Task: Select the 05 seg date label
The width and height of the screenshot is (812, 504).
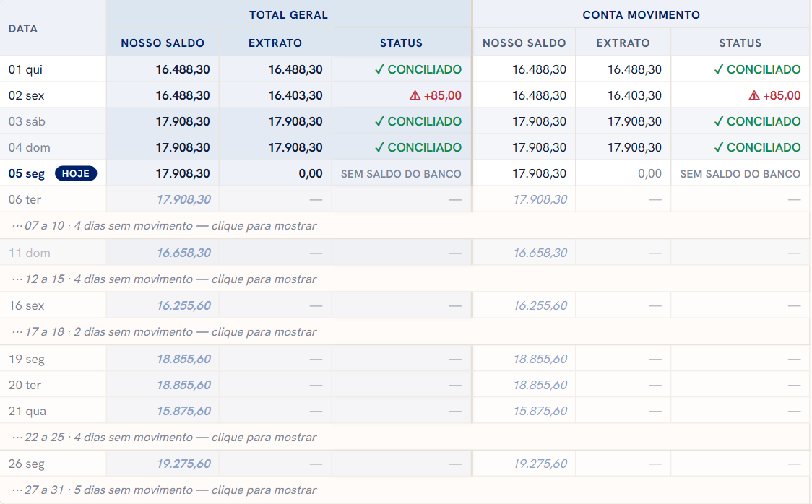Action: pyautogui.click(x=27, y=173)
